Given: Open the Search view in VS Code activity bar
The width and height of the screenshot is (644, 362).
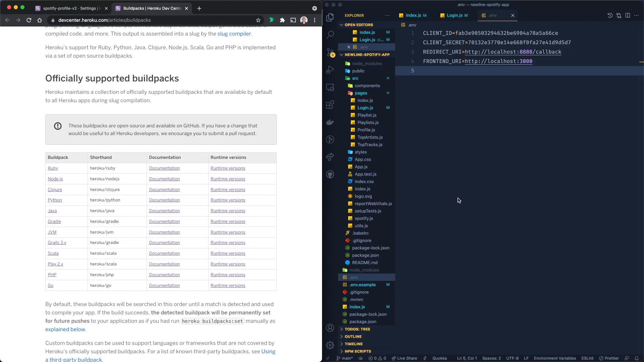Looking at the screenshot, I should click(x=330, y=35).
